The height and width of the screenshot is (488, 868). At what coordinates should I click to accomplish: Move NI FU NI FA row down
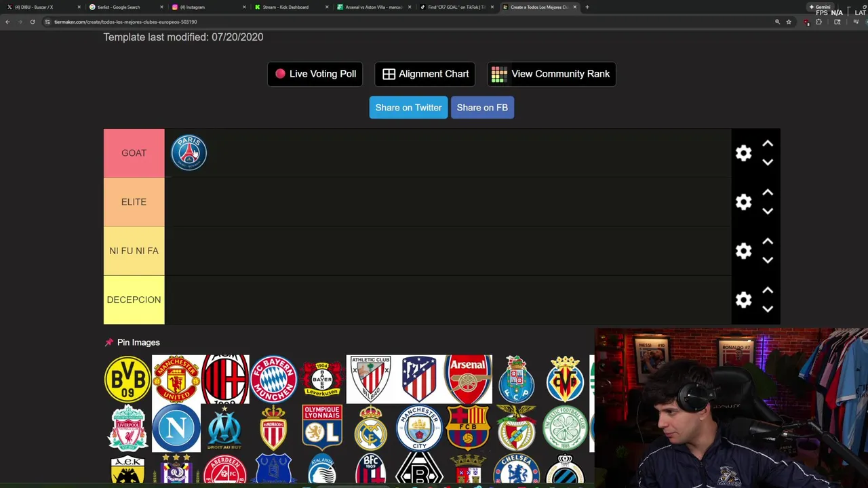tap(768, 260)
